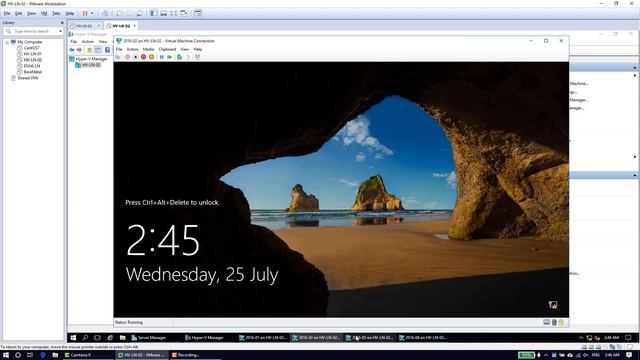The image size is (640, 360).
Task: Switch to the HV-LN-01 VMware tab
Action: [84, 26]
